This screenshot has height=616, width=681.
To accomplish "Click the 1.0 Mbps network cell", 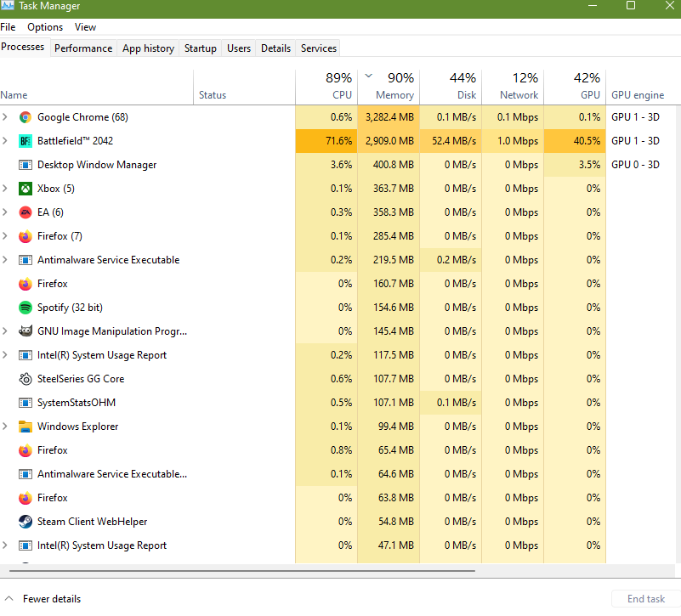I will click(x=513, y=141).
